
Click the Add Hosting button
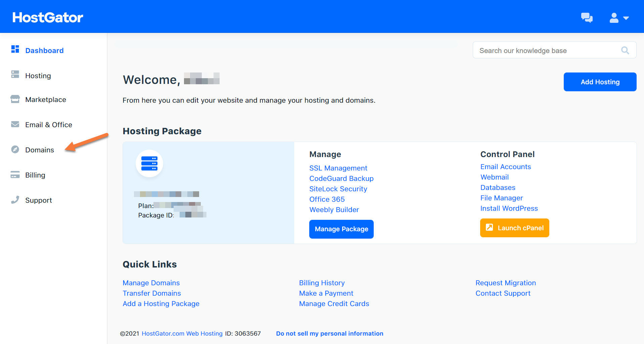[x=600, y=82]
